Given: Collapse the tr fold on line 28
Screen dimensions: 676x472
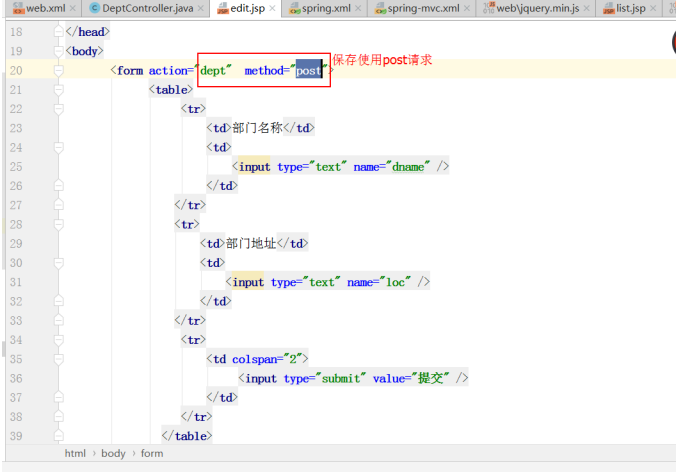Looking at the screenshot, I should (x=59, y=224).
